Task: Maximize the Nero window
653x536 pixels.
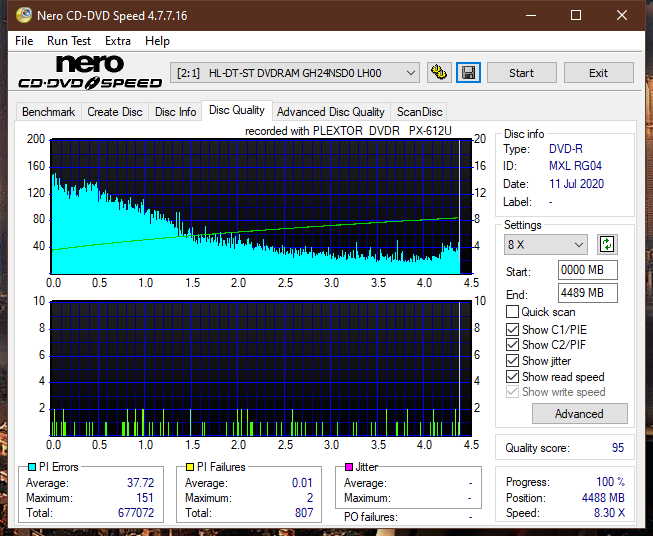Action: 576,15
